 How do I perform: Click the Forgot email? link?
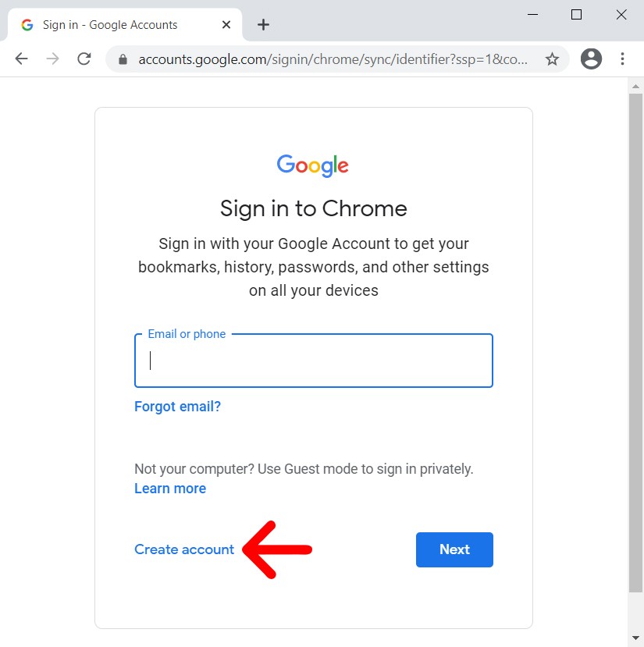coord(177,407)
